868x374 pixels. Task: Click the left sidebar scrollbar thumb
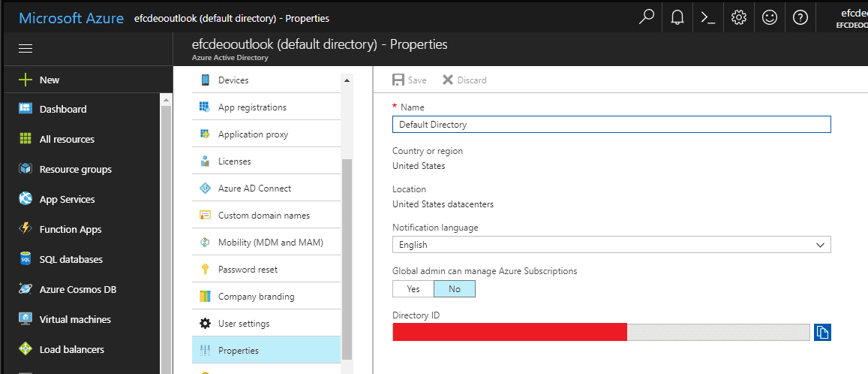pos(167,240)
